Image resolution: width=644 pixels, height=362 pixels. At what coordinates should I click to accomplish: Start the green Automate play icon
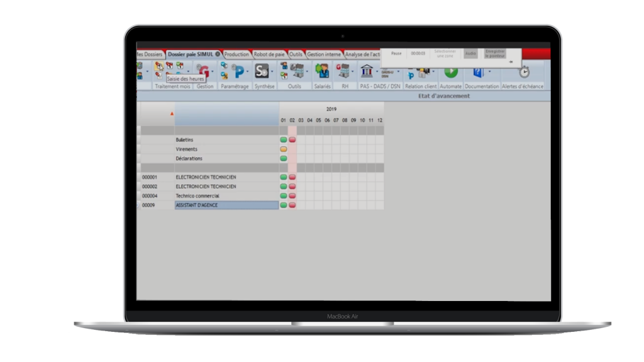[x=451, y=72]
